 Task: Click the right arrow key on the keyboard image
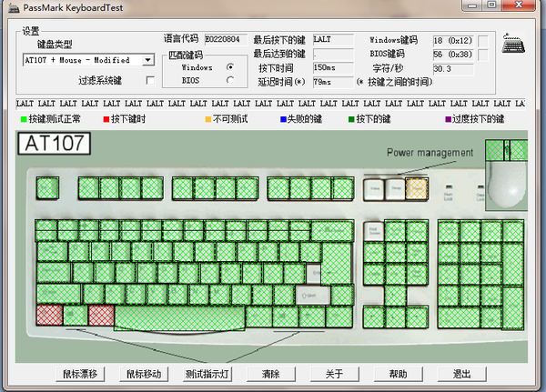point(417,317)
